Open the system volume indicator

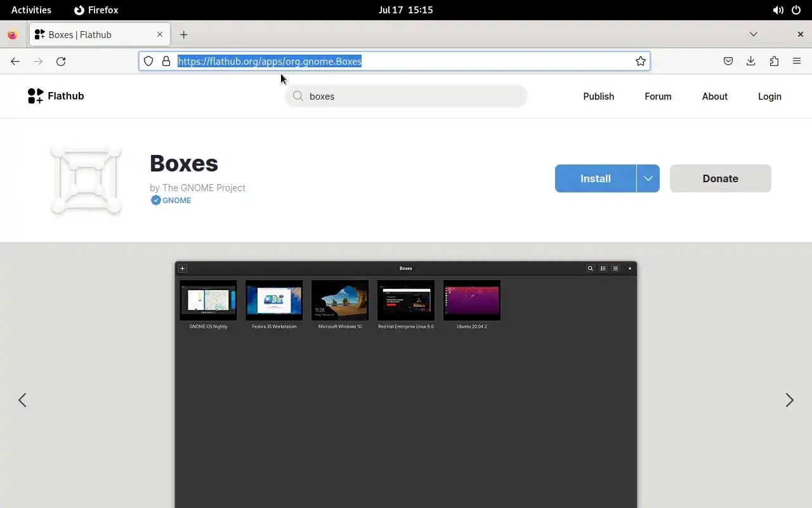[778, 10]
